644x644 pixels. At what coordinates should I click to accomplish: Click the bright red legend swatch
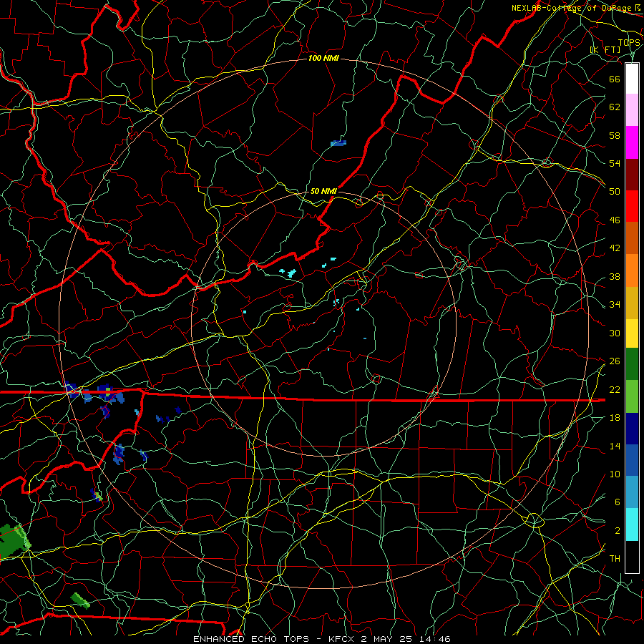coord(632,206)
